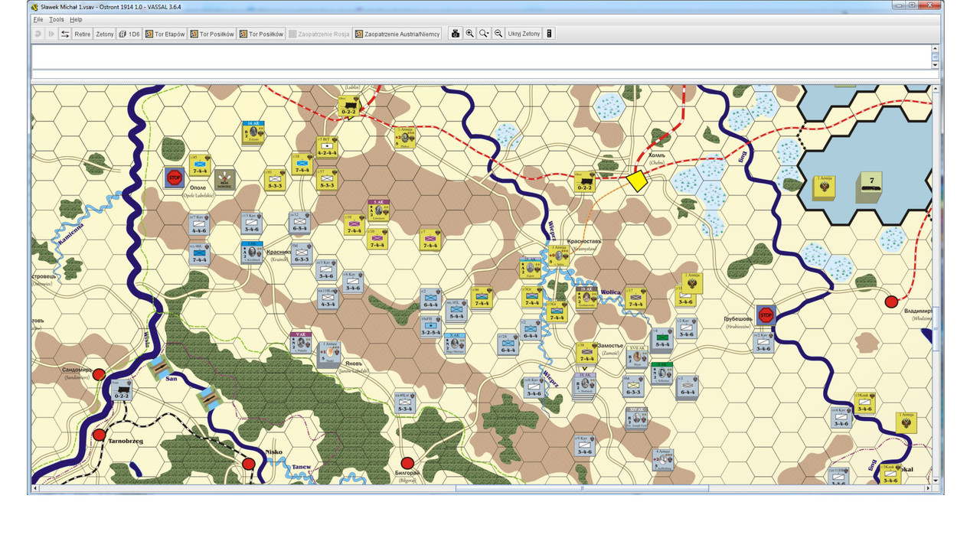Screen dimensions: 980x551
Task: Select the XVII AK headquarters counter
Action: [636, 357]
